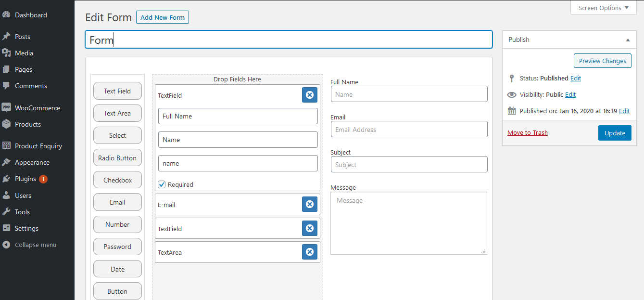
Task: Click the Status key icon
Action: click(512, 78)
